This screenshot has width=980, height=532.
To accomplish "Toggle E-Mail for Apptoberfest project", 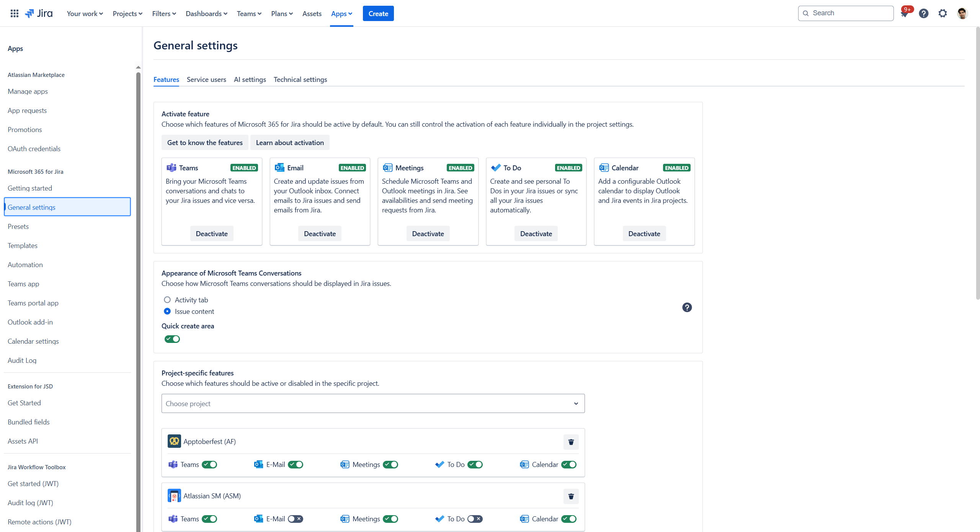I will pyautogui.click(x=296, y=465).
